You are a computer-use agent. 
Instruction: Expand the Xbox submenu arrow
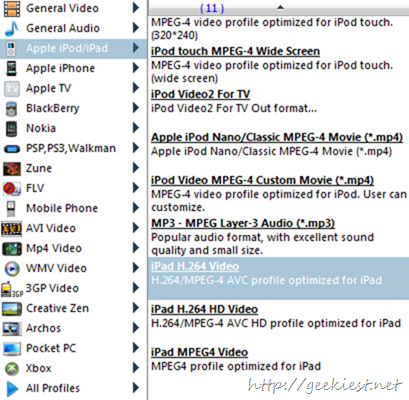[135, 368]
